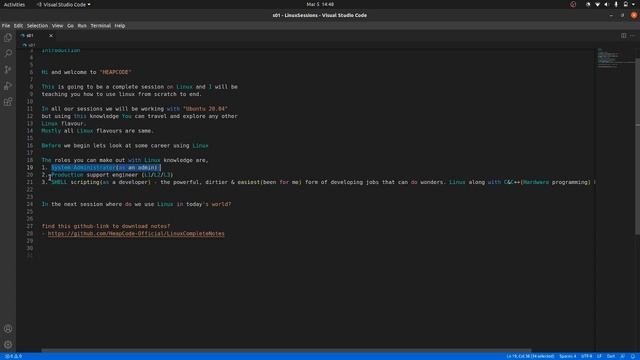Split the editor to the right

(x=624, y=36)
